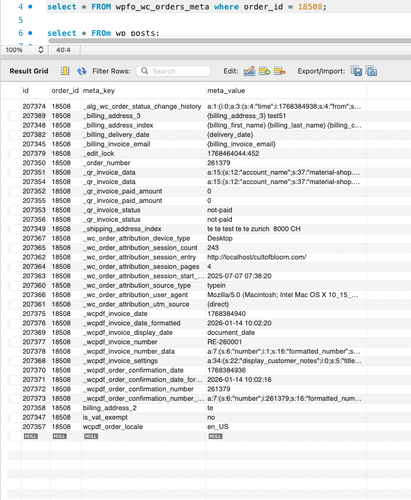The width and height of the screenshot is (411, 500).
Task: Click the horizontal scrollbar of the SQL editor
Action: tap(229, 41)
